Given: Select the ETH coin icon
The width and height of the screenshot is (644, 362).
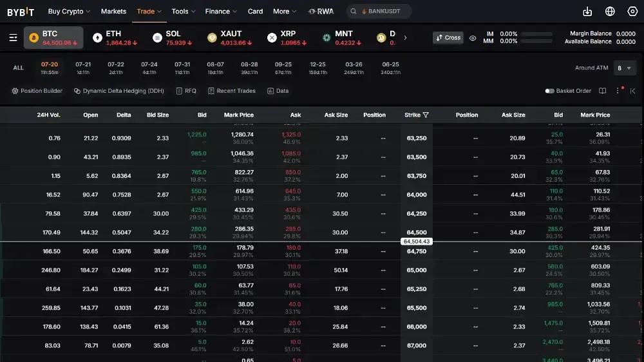Looking at the screenshot, I should coord(97,38).
